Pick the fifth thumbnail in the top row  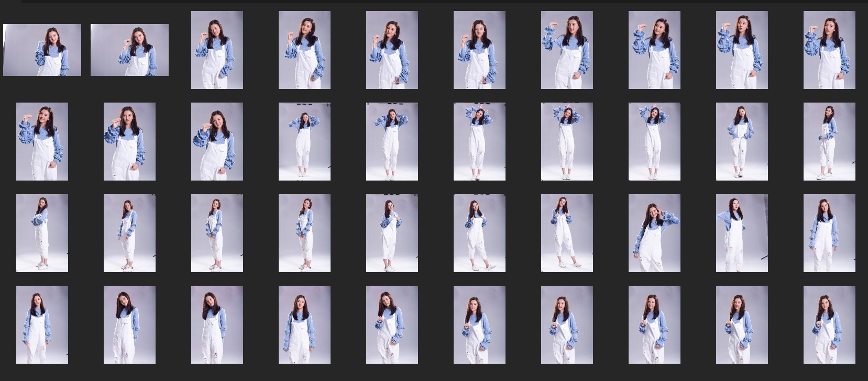pos(392,50)
